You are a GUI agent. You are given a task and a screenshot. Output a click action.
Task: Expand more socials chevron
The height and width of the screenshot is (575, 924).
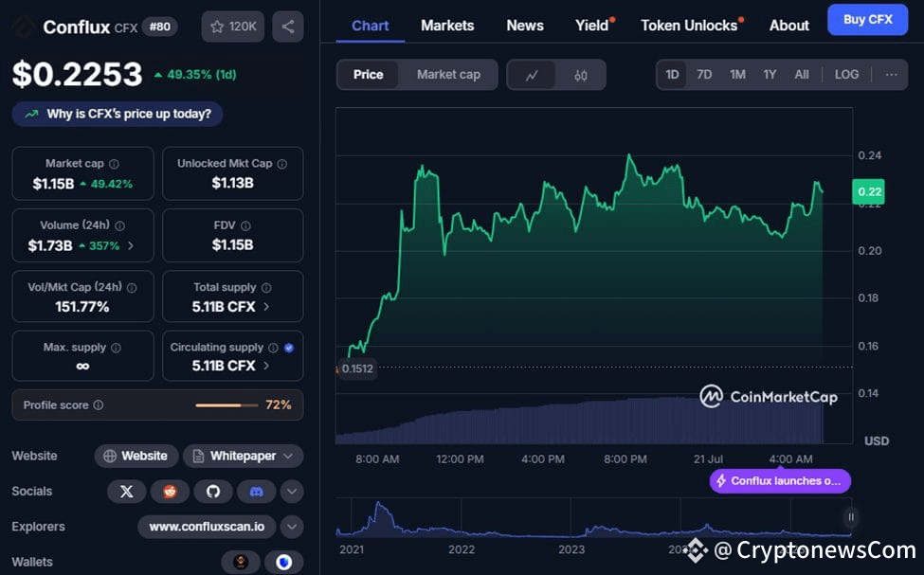coord(292,492)
